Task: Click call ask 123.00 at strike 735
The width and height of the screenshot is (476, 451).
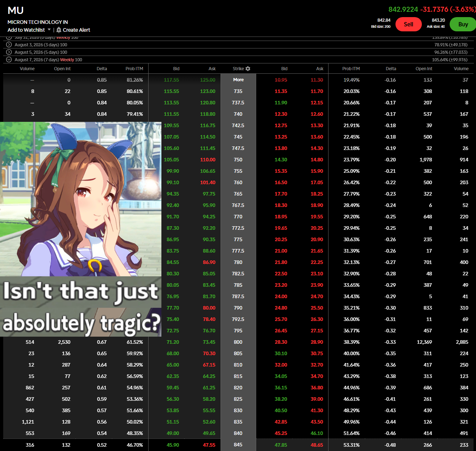Action: click(208, 91)
